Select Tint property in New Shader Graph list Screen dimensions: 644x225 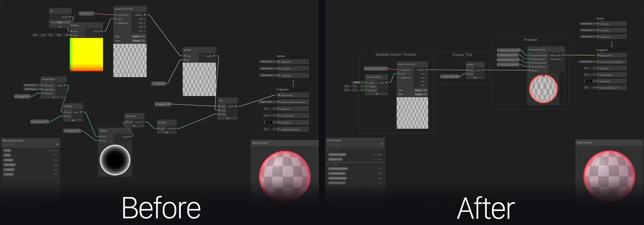tap(7, 155)
